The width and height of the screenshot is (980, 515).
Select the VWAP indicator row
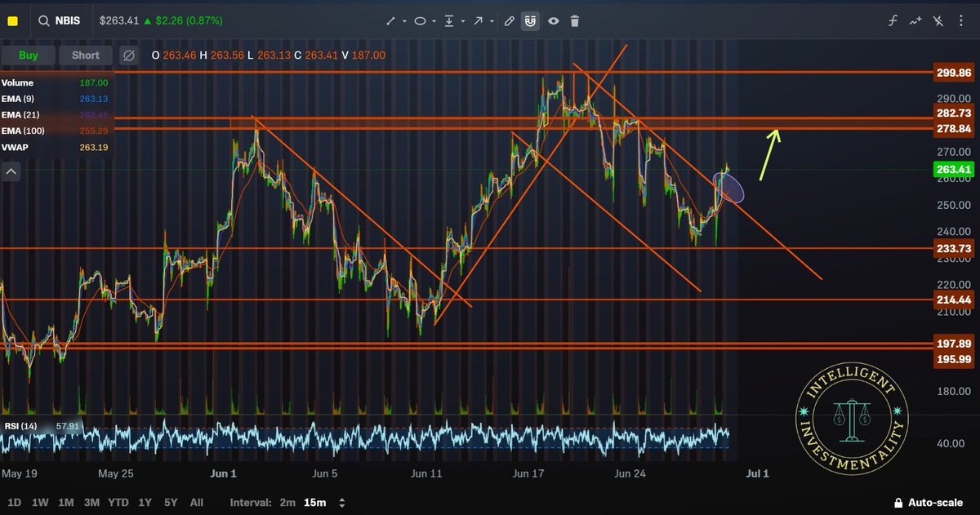(x=55, y=147)
